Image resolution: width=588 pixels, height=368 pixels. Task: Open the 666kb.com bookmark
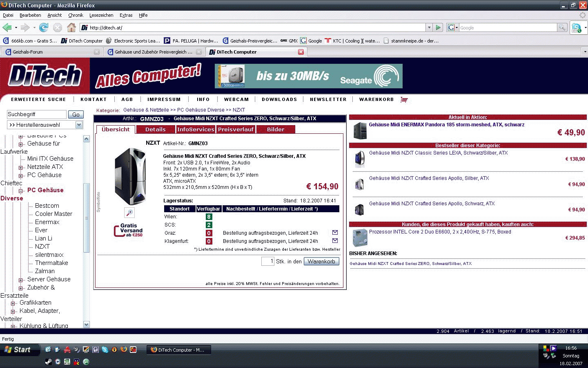pyautogui.click(x=30, y=41)
